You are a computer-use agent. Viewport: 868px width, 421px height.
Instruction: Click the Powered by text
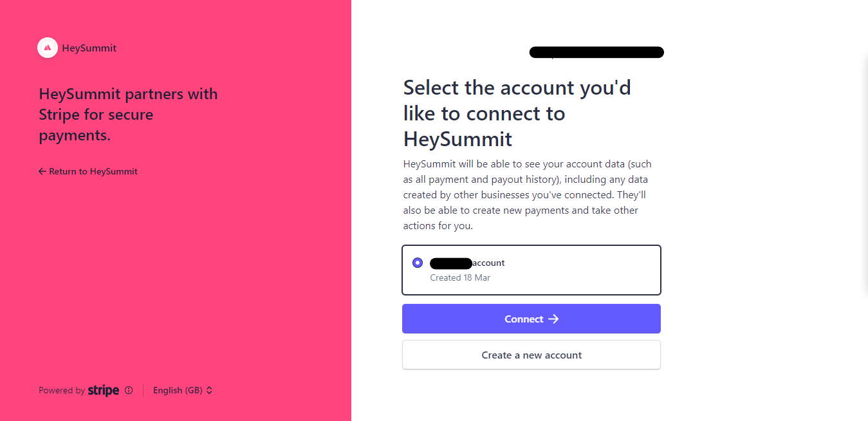point(62,390)
